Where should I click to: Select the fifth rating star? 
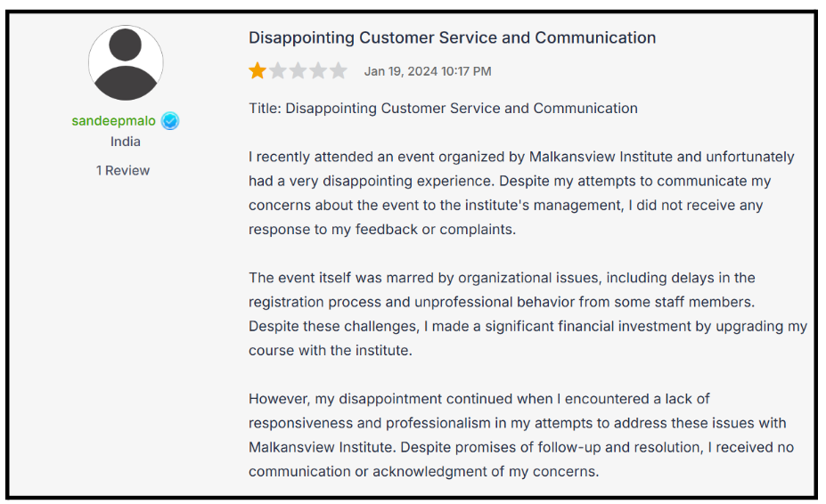pyautogui.click(x=339, y=70)
